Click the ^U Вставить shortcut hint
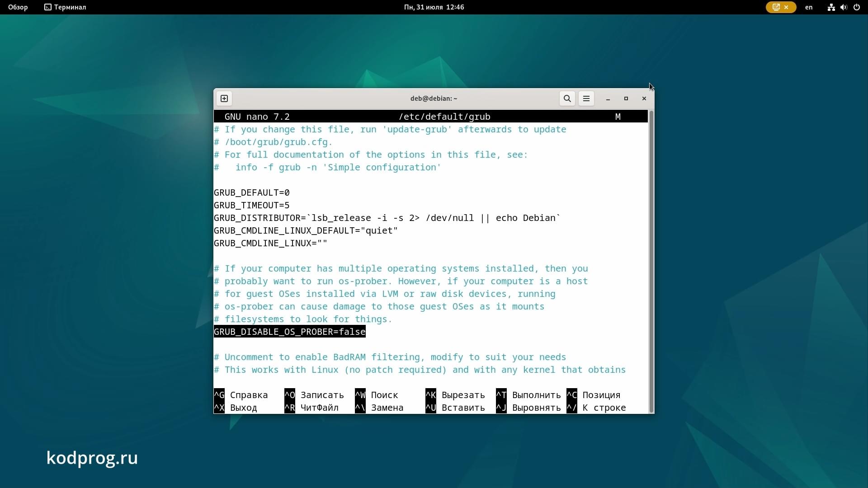Viewport: 868px width, 488px height. click(455, 408)
